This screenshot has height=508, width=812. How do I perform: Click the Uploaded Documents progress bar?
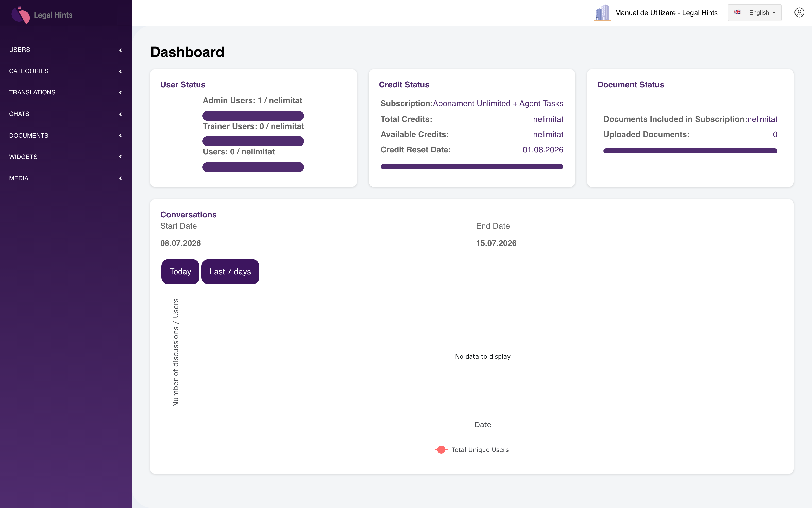pyautogui.click(x=690, y=151)
